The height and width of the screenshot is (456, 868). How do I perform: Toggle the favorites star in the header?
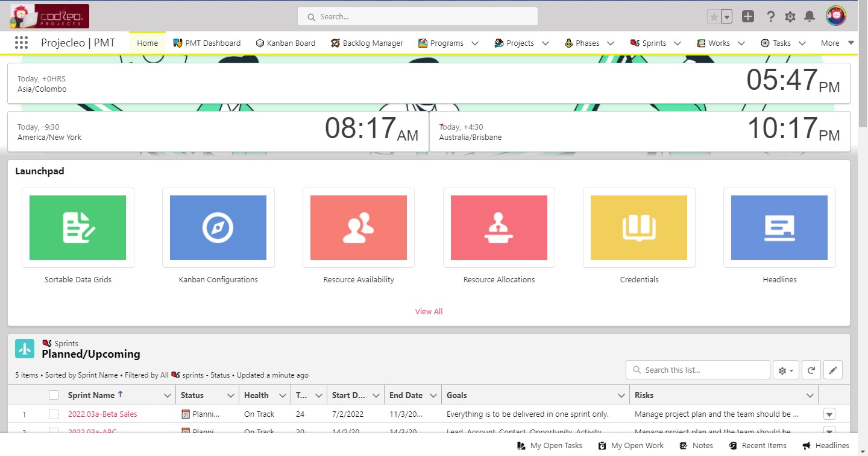714,16
